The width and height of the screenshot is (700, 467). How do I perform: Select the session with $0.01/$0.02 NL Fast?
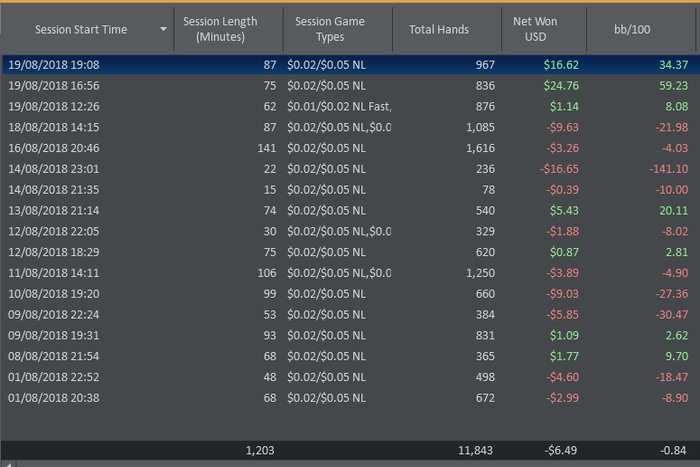click(x=350, y=106)
